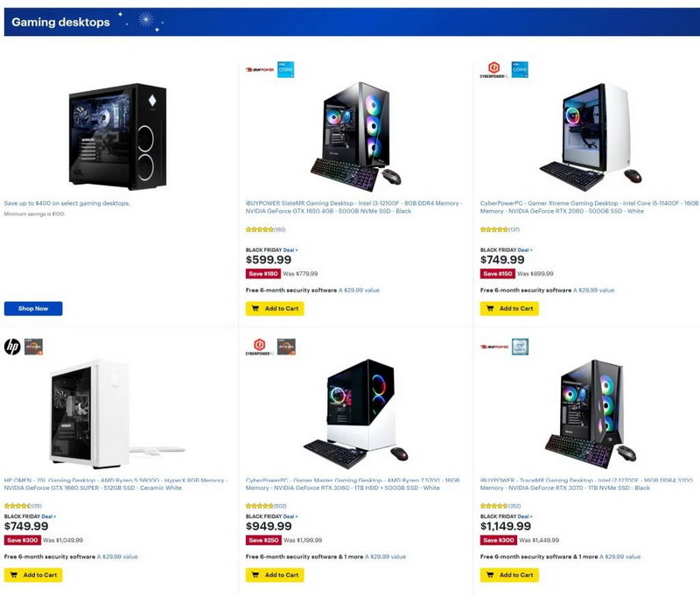Click the CyberPowerPC logo above the Gamer Xtreme desktop

(x=493, y=70)
